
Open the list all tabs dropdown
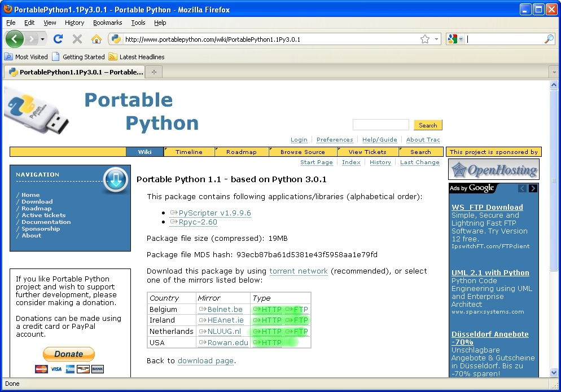pyautogui.click(x=554, y=72)
